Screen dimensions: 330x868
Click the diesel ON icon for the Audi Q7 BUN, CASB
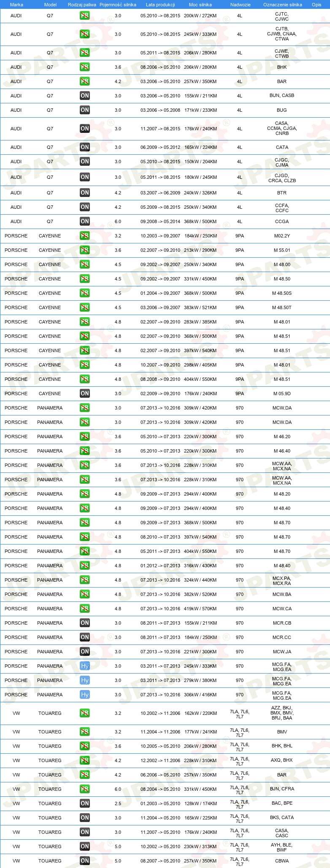pyautogui.click(x=85, y=96)
